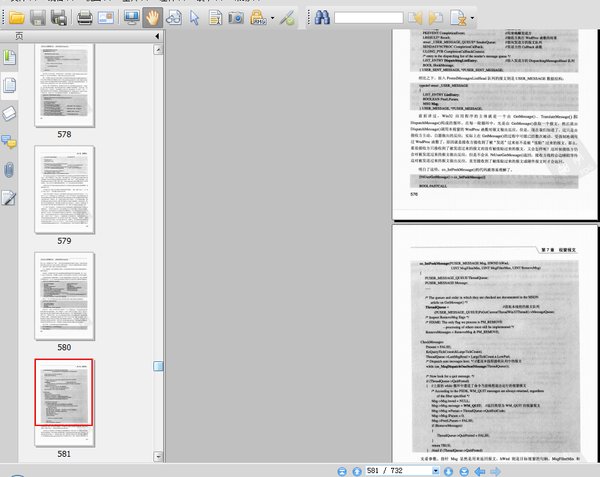Choose the text selection page icon
Viewport: 600px width, 477px height.
pos(215,18)
